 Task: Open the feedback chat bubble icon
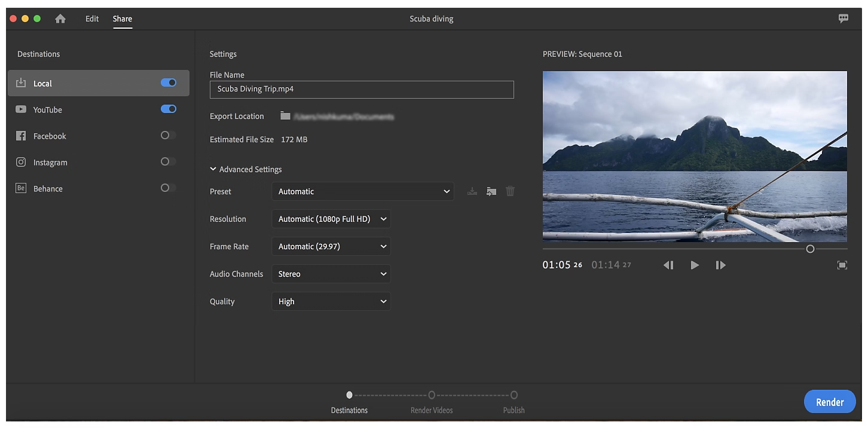click(843, 18)
